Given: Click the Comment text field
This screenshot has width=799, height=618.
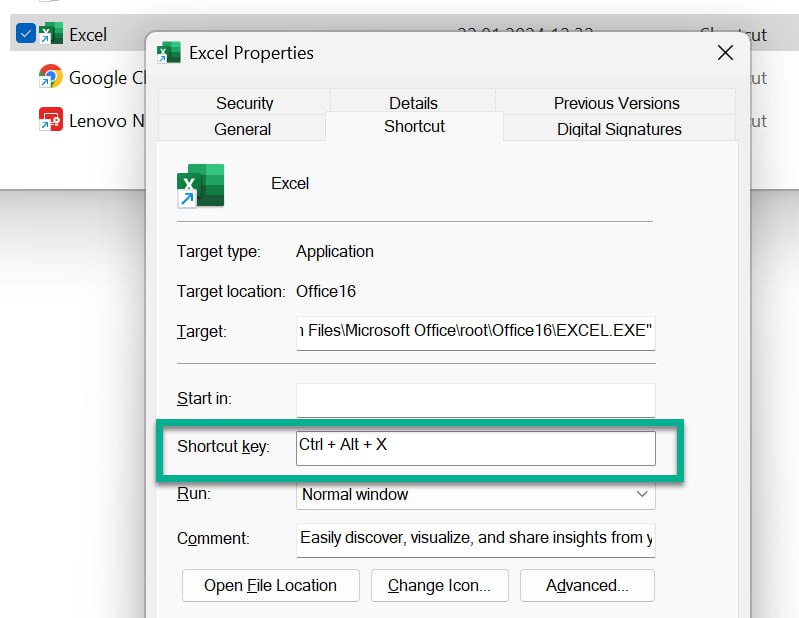Looking at the screenshot, I should pos(475,540).
